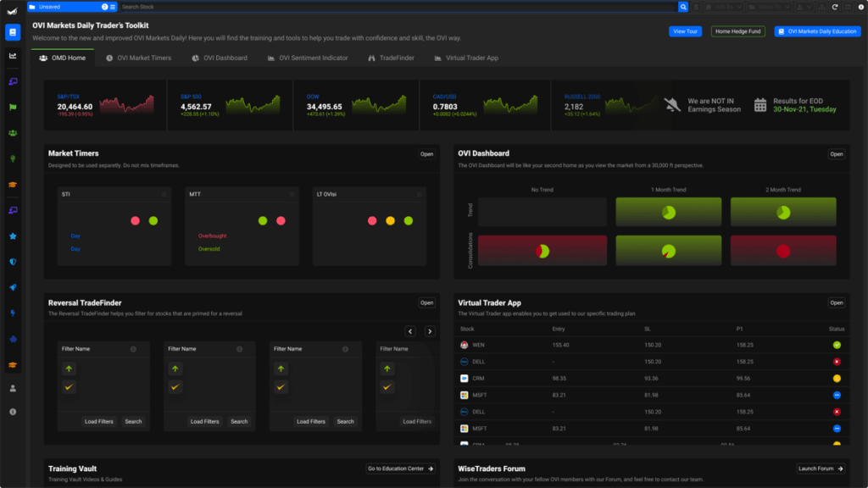Click the user profile icon in sidebar

click(x=13, y=389)
